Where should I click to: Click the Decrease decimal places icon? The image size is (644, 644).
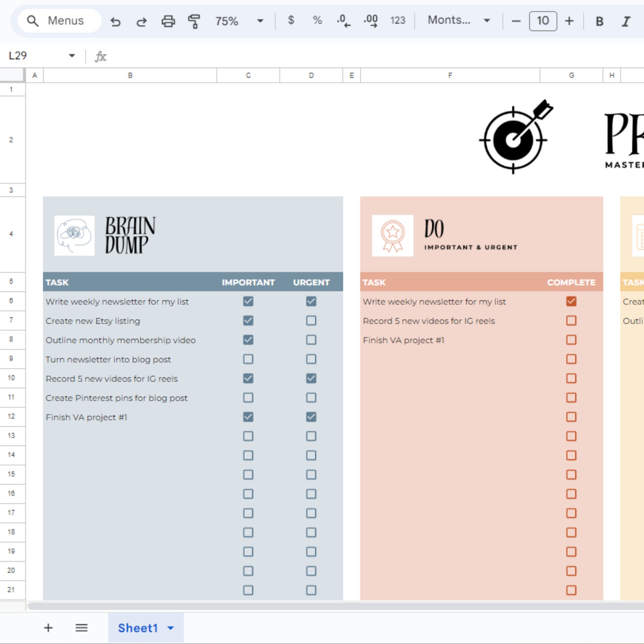(343, 21)
